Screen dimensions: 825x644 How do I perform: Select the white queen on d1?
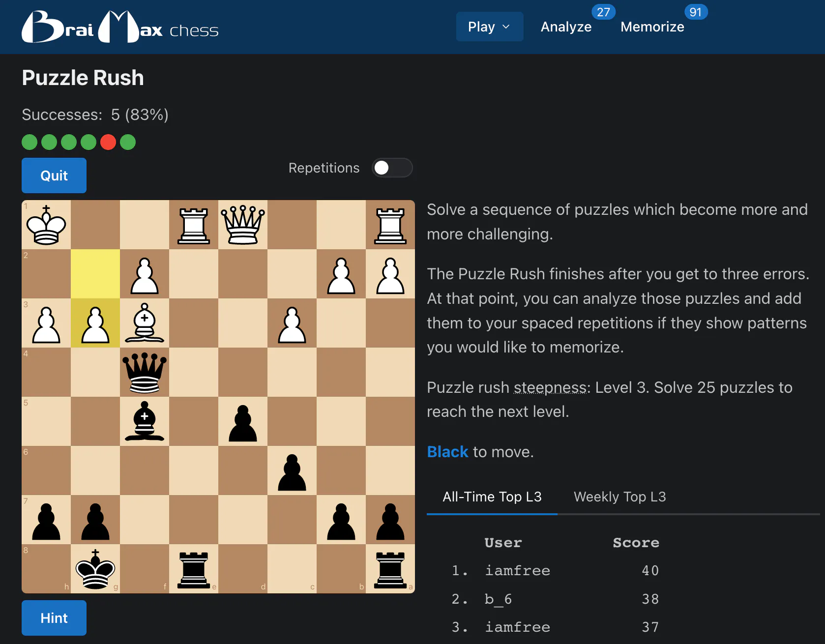pos(243,225)
